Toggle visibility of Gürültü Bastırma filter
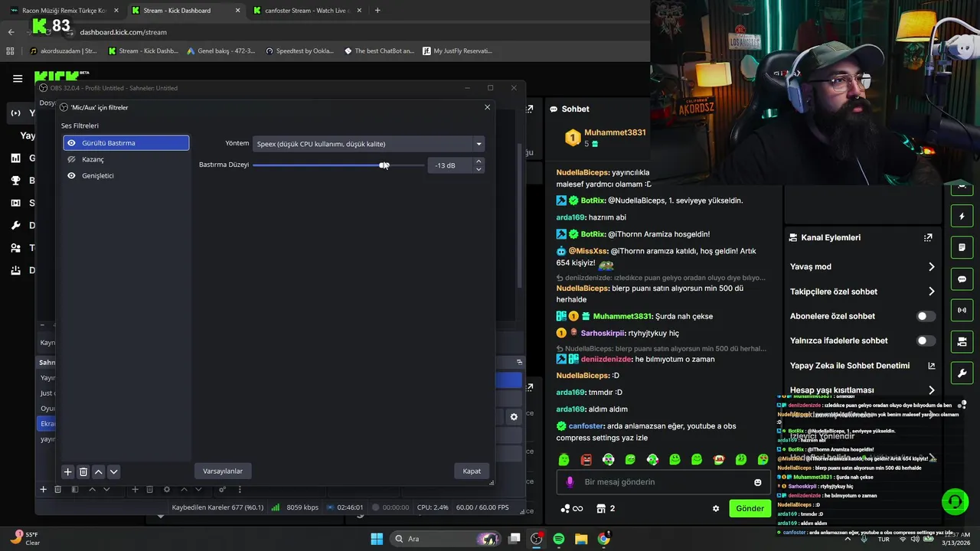The height and width of the screenshot is (551, 980). pos(71,143)
